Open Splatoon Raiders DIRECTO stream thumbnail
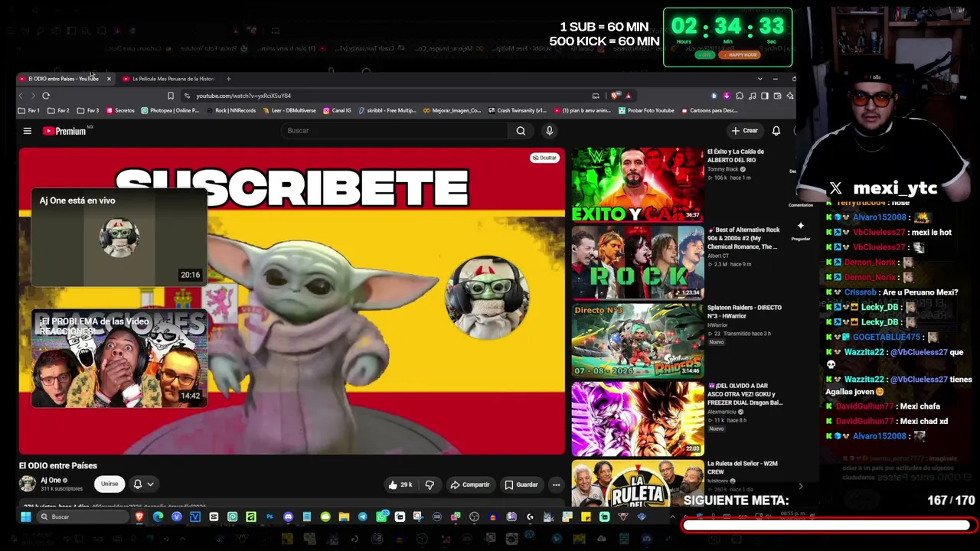The width and height of the screenshot is (980, 551). click(x=638, y=341)
